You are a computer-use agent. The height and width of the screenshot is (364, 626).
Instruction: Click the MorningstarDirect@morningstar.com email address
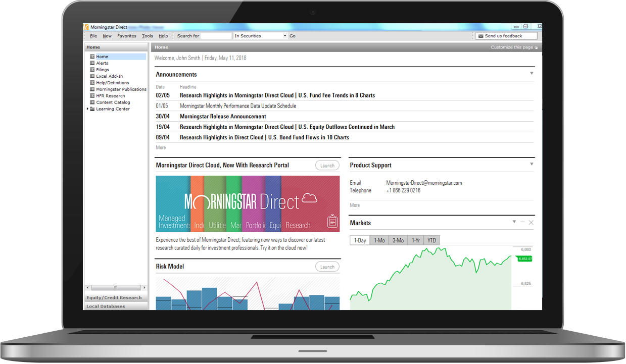pos(424,183)
